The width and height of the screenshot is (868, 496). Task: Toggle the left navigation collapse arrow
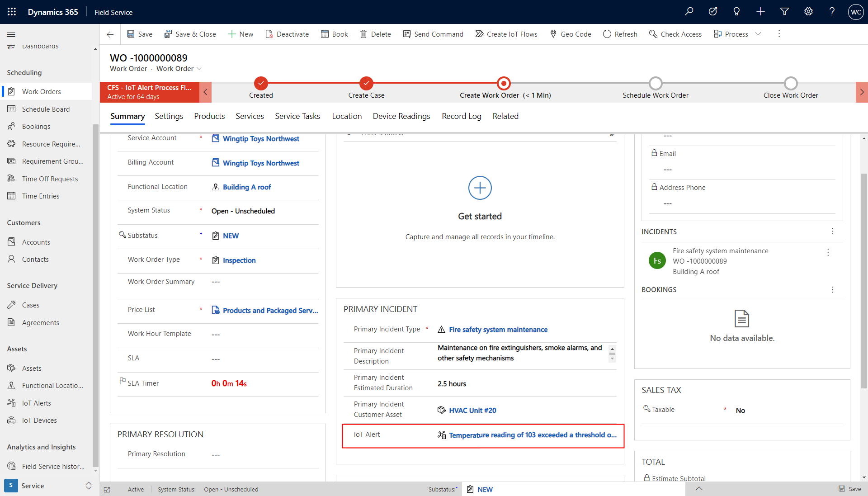pos(11,34)
